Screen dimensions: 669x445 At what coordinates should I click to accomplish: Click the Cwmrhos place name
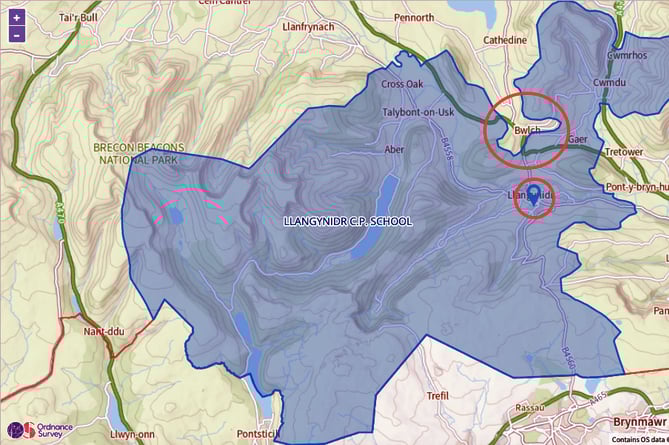pyautogui.click(x=627, y=55)
